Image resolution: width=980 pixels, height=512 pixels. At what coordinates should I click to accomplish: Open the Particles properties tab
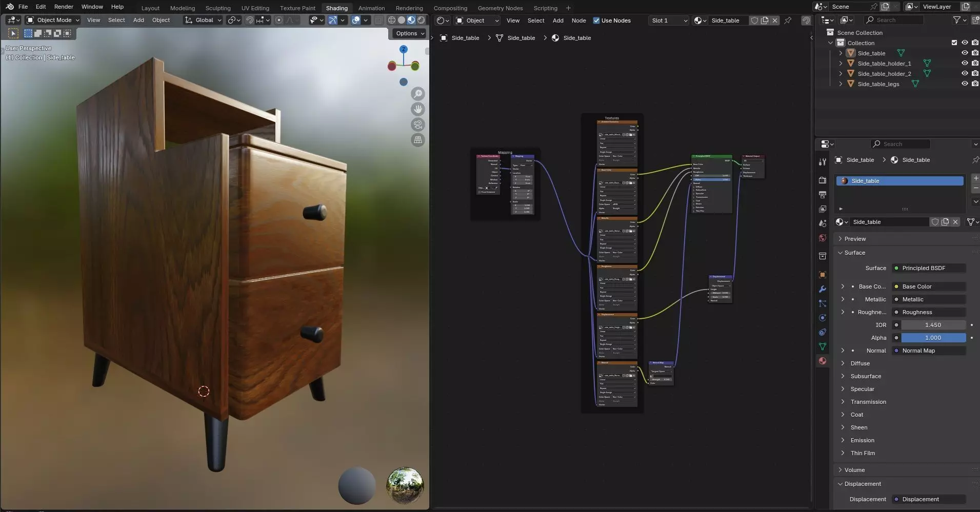(823, 303)
